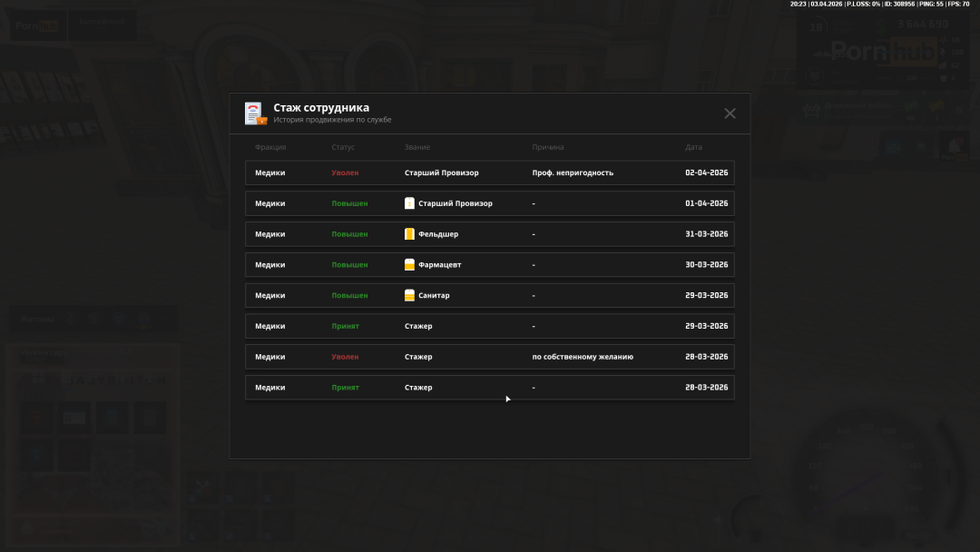Click the по собственному желанию reason text
This screenshot has height=552, width=980.
(x=583, y=357)
